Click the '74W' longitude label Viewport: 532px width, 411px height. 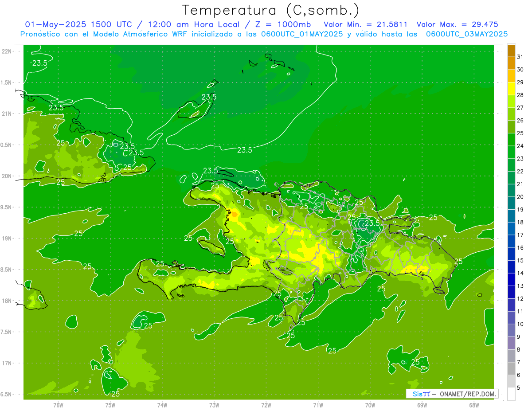point(162,405)
